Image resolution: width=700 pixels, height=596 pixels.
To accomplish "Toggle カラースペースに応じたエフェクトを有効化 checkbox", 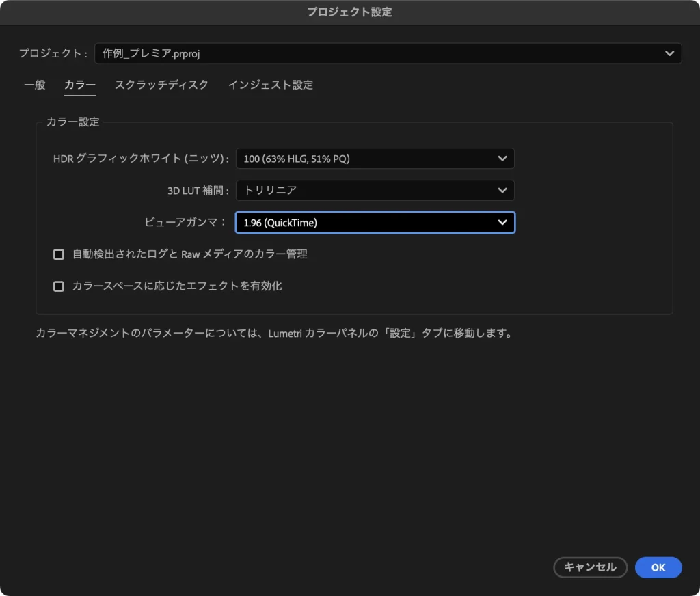I will [59, 286].
